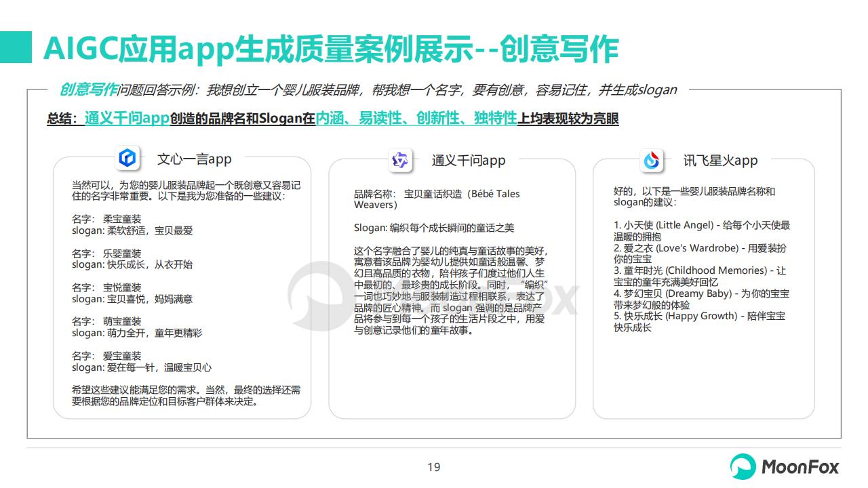Click the line 名字: 柔宝童装
The height and width of the screenshot is (488, 868).
[106, 219]
